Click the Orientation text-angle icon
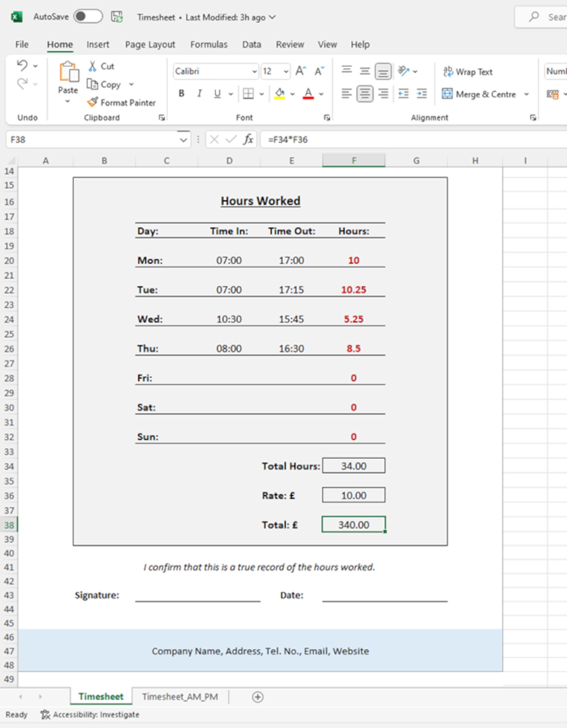The height and width of the screenshot is (728, 567). coord(404,71)
